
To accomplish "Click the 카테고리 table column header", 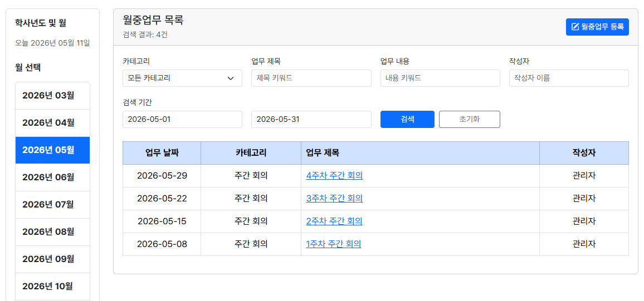I will (x=251, y=153).
